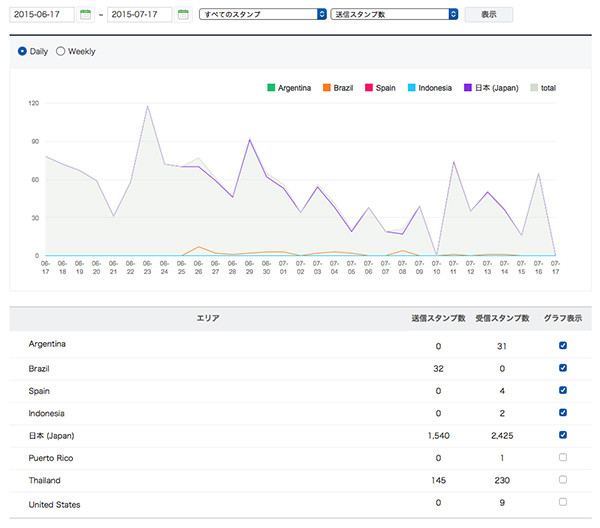Click the Japan legend purple swatch
Viewport: 600px width, 528px height.
coord(467,88)
